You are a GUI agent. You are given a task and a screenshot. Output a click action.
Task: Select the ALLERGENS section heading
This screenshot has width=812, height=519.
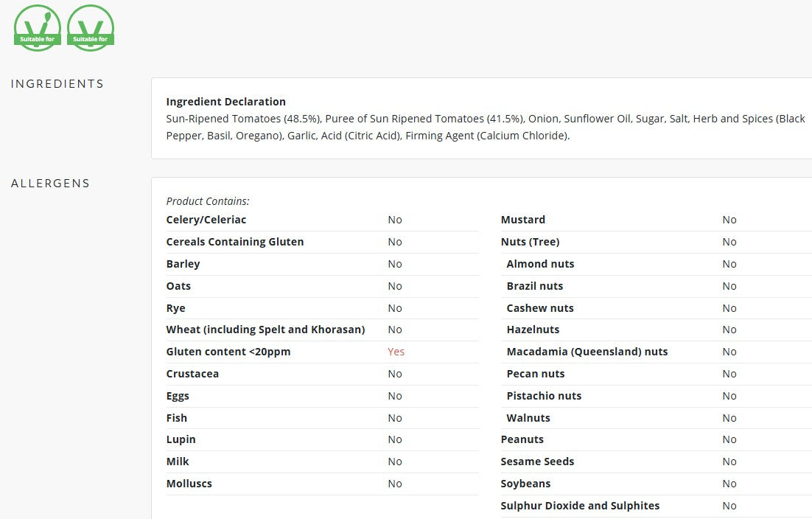[50, 184]
